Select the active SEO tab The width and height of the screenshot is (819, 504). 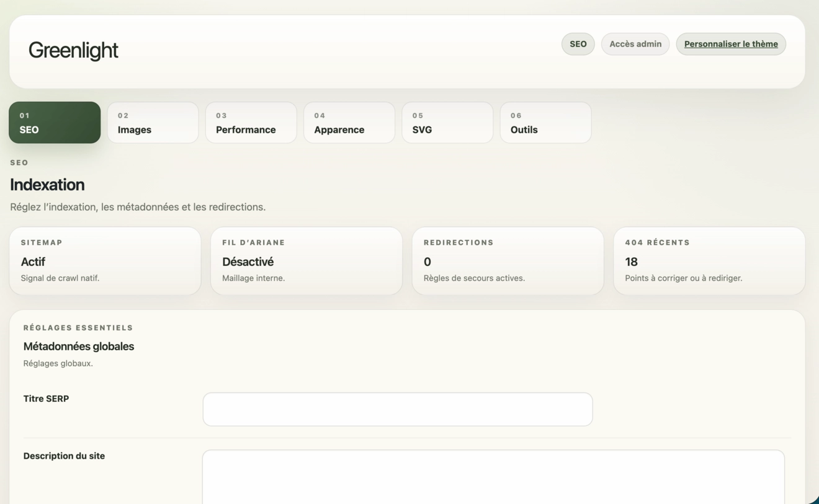[x=55, y=122]
